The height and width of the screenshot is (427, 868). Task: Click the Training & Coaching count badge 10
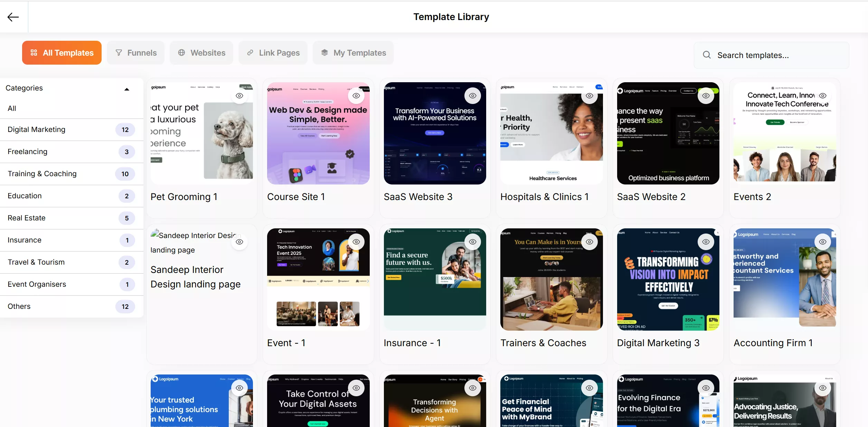pyautogui.click(x=125, y=174)
